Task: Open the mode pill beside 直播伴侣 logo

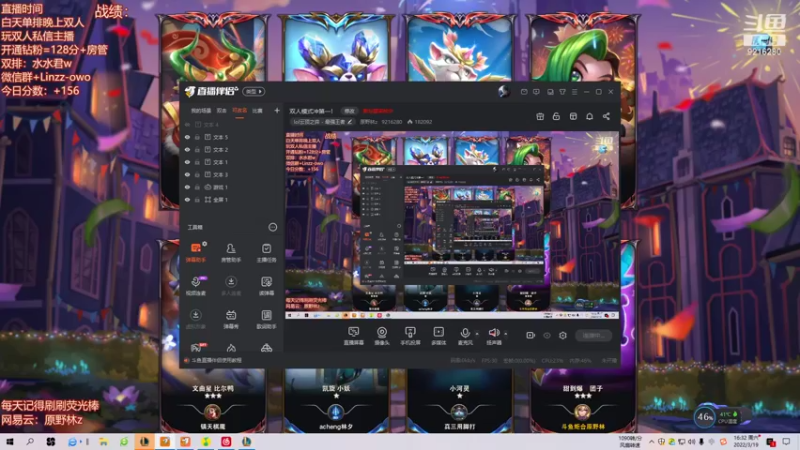Action: click(253, 91)
